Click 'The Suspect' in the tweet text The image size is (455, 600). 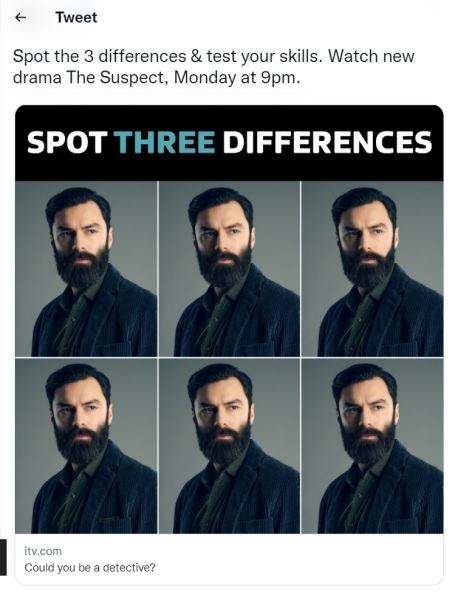click(x=116, y=78)
